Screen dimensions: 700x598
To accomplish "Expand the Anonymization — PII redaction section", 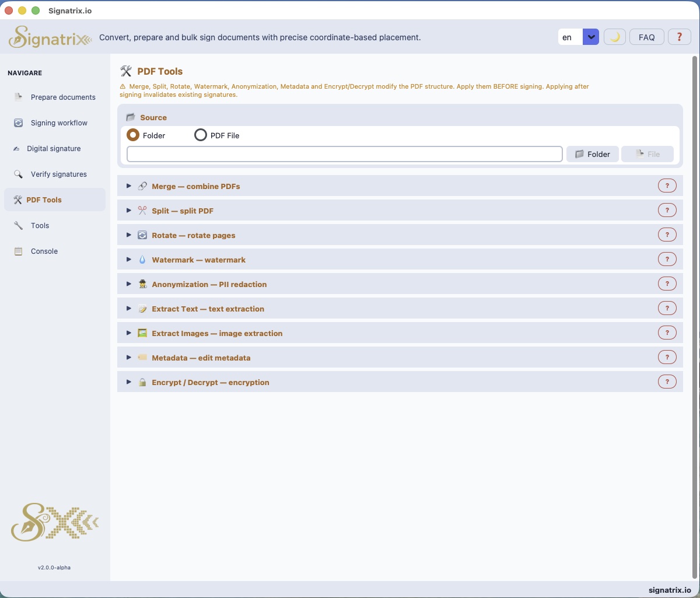I will (209, 284).
